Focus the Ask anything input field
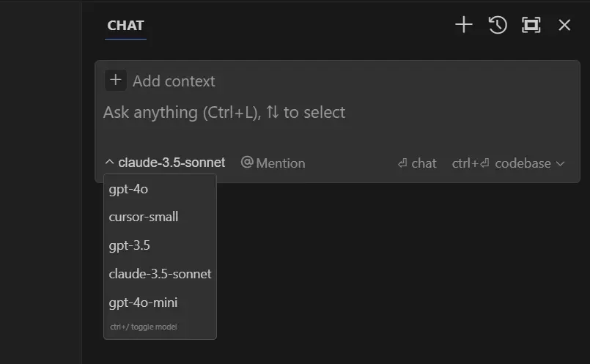Image resolution: width=590 pixels, height=364 pixels. [293, 113]
